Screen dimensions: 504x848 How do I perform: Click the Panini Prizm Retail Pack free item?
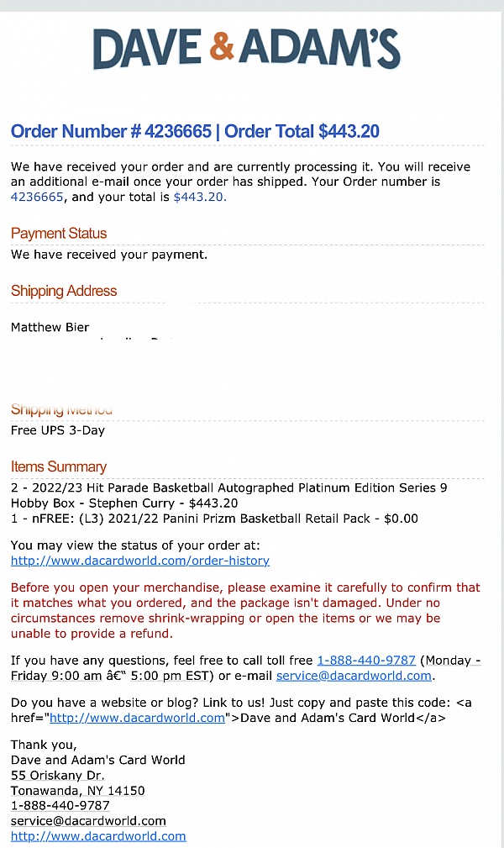coord(214,519)
